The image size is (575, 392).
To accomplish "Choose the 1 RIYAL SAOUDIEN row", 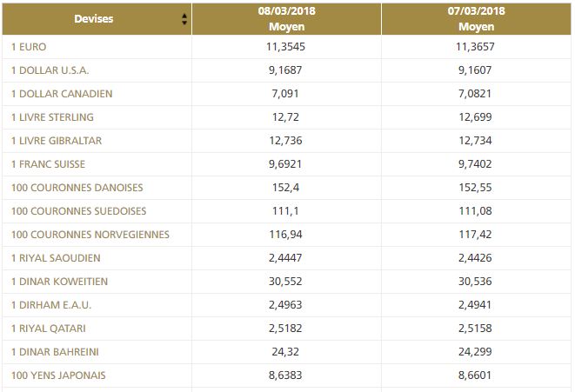I will tap(56, 258).
